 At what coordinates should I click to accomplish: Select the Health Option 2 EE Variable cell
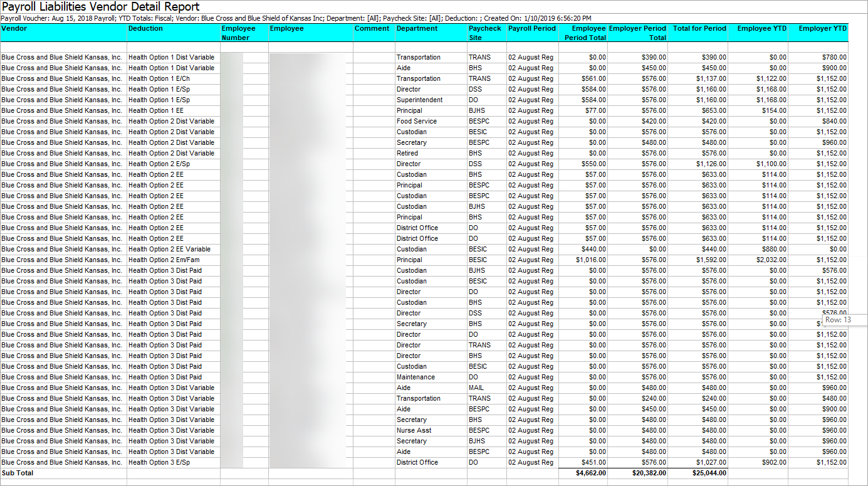click(x=169, y=250)
